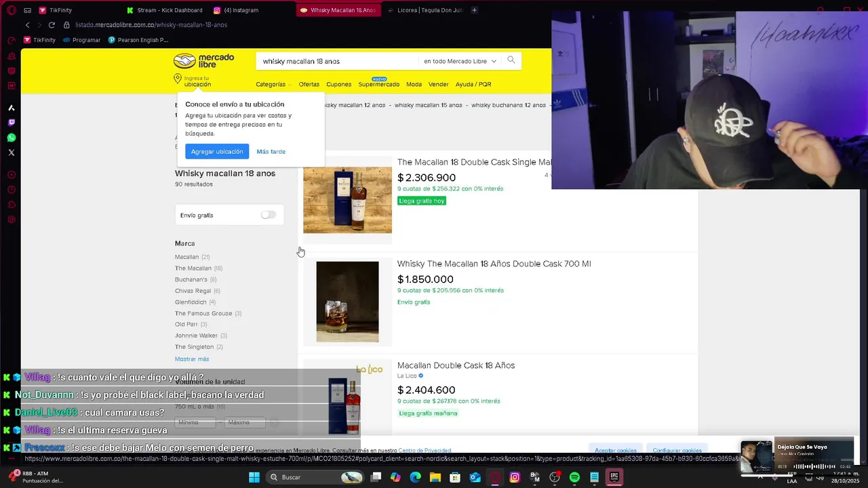This screenshot has width=868, height=488.
Task: Open Outlook from the taskbar
Action: pos(475,477)
